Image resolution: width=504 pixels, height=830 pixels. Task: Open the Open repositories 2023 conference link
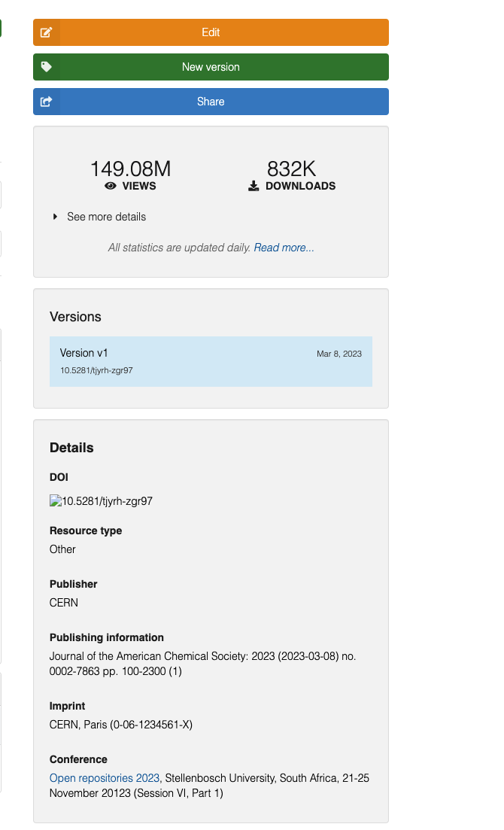[103, 777]
